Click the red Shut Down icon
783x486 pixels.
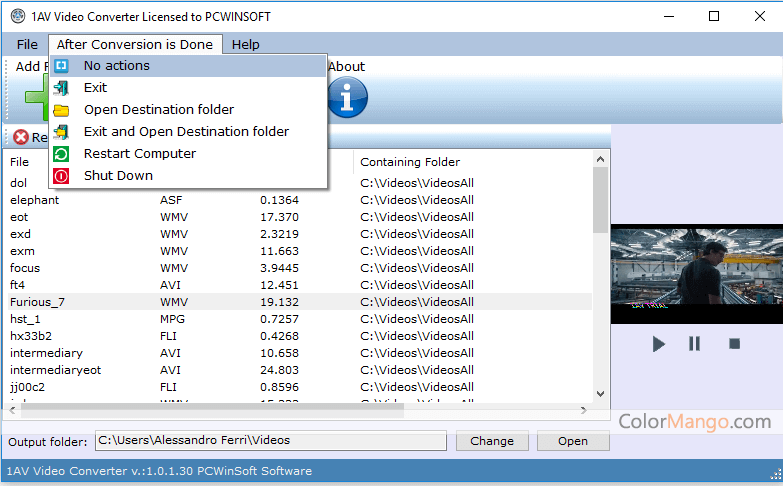(x=62, y=176)
